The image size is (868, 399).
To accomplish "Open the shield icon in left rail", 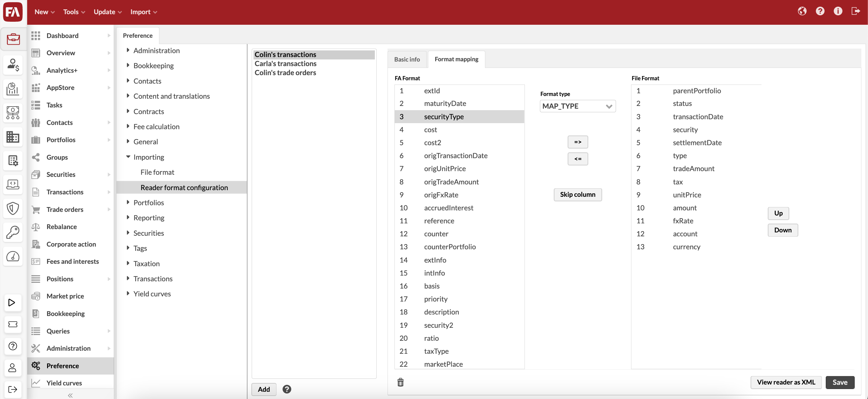I will [x=13, y=208].
